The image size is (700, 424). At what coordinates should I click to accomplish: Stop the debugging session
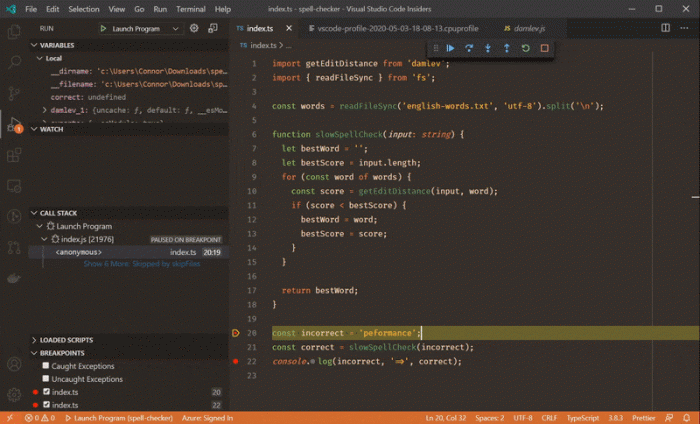tap(545, 48)
